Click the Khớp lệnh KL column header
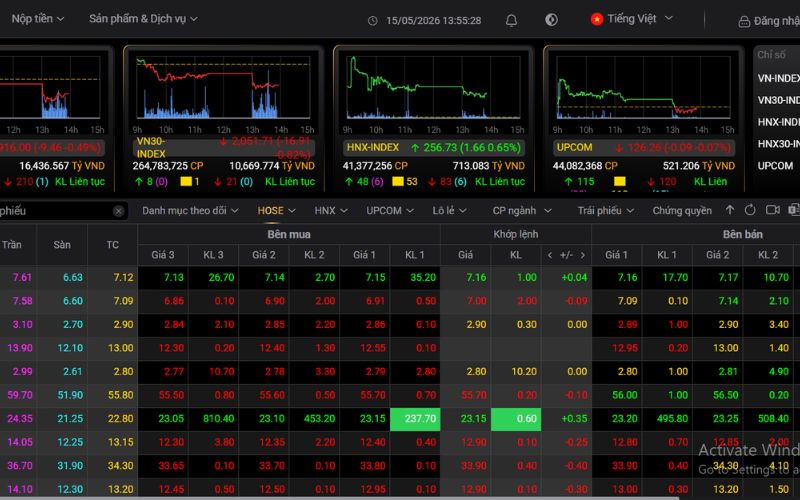The image size is (800, 500). tap(516, 255)
